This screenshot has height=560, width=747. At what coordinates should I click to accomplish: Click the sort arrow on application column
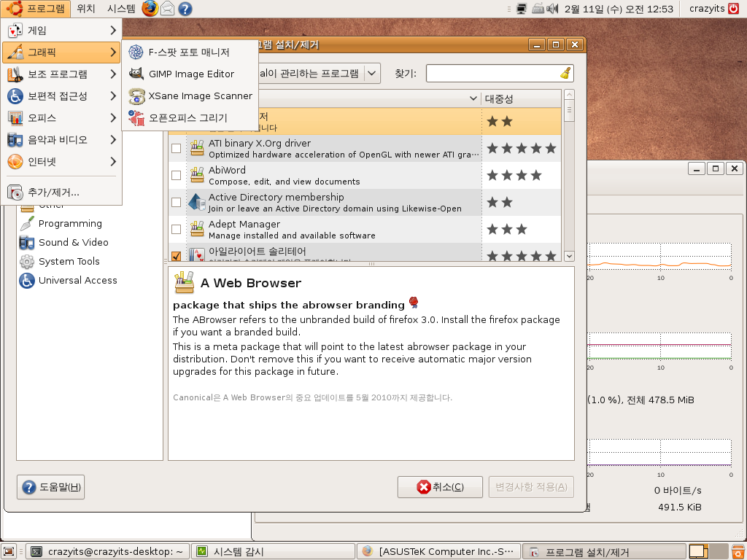[x=473, y=98]
